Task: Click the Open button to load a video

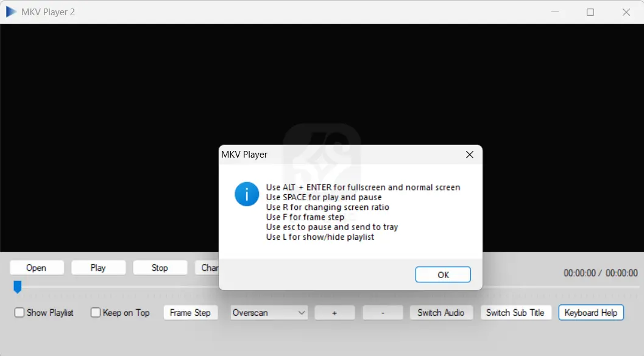Action: pyautogui.click(x=37, y=267)
